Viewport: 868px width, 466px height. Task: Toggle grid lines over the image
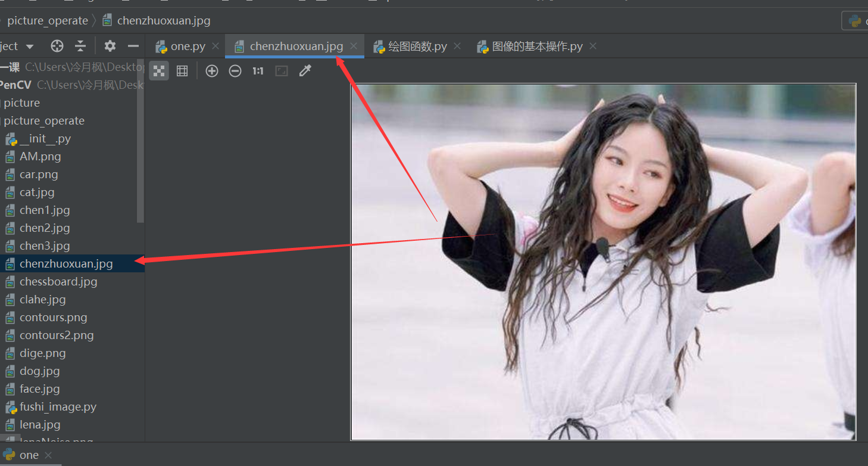(182, 70)
